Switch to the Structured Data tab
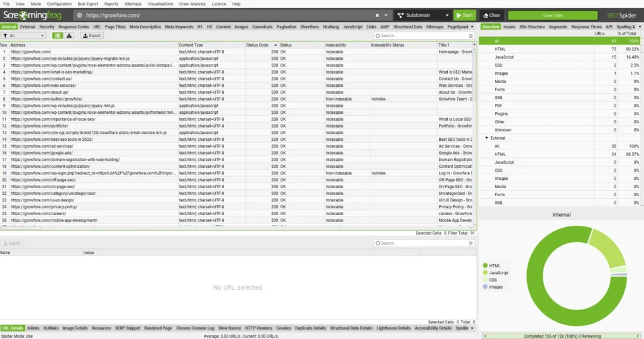This screenshot has width=644, height=339. 408,26
